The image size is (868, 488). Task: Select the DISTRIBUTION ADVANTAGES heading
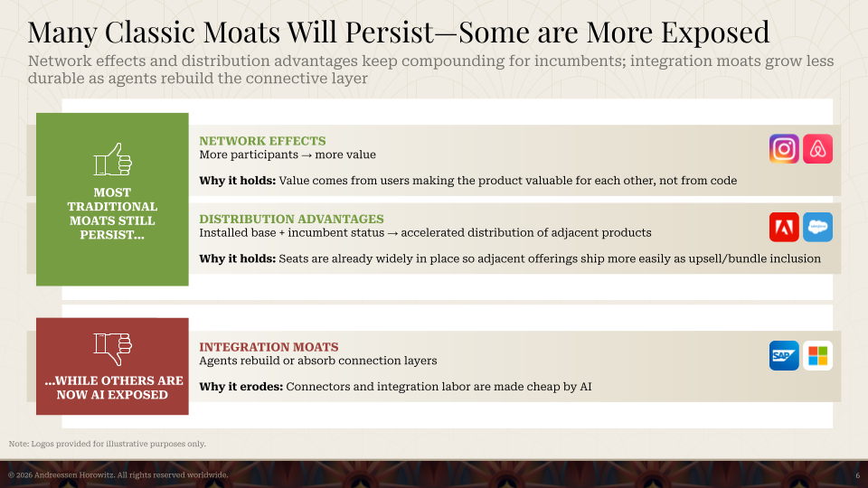291,219
